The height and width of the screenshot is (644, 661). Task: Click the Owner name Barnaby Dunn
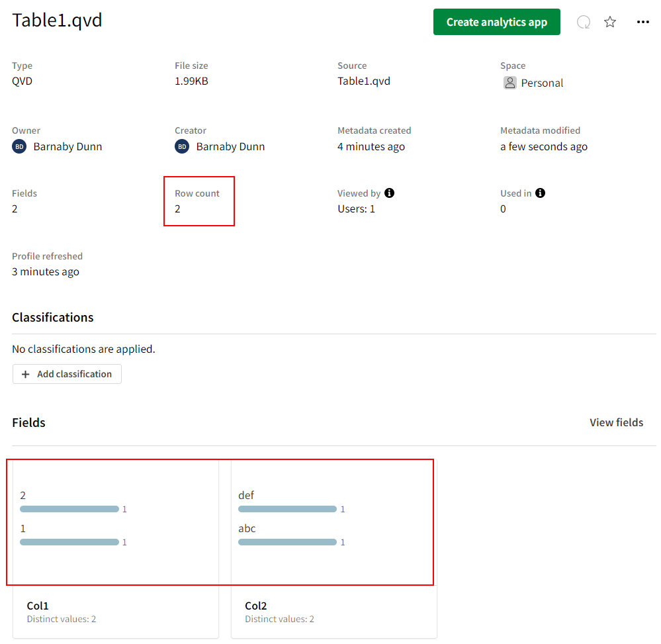67,146
